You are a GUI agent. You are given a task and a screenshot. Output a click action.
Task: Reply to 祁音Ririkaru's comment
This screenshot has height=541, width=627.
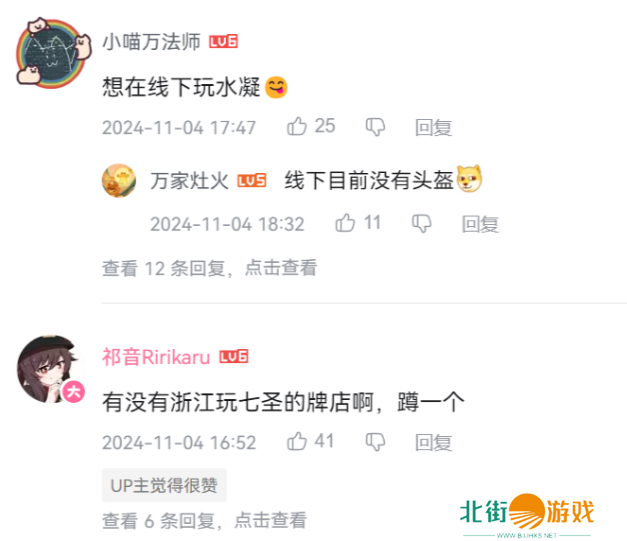433,443
